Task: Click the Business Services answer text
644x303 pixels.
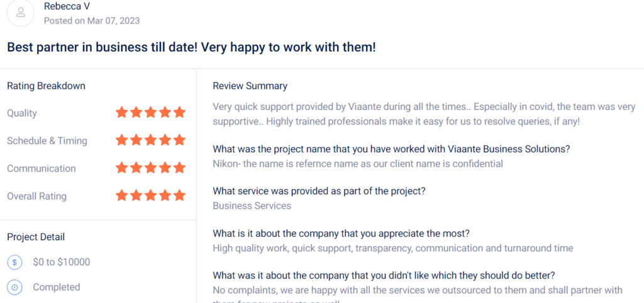Action: [252, 206]
